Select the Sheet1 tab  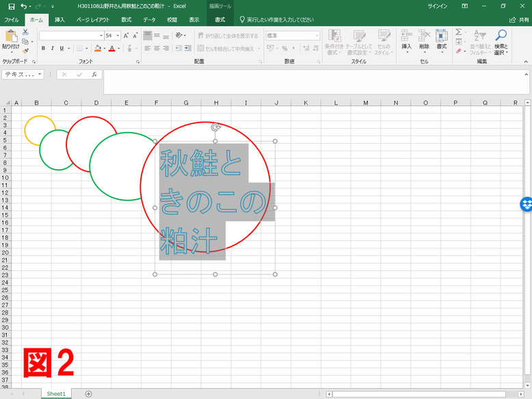click(56, 394)
